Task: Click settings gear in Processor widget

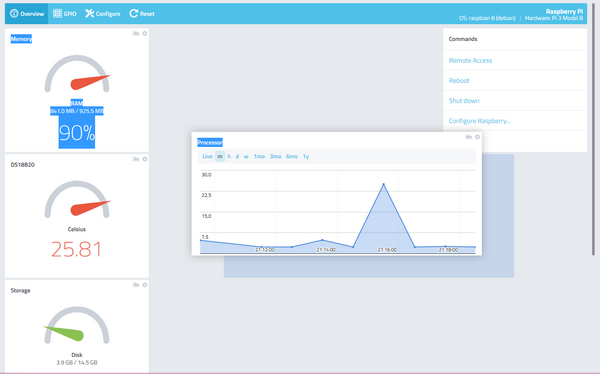Action: 477,137
